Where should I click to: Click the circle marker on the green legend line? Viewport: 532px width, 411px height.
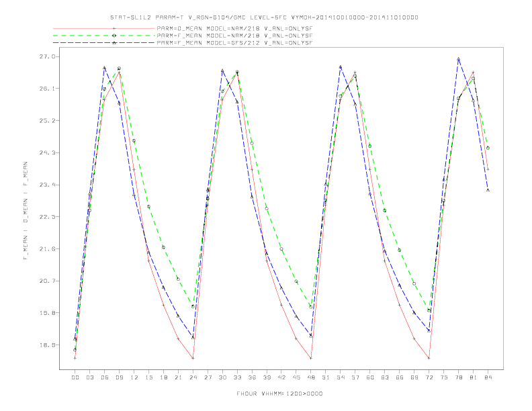[114, 36]
